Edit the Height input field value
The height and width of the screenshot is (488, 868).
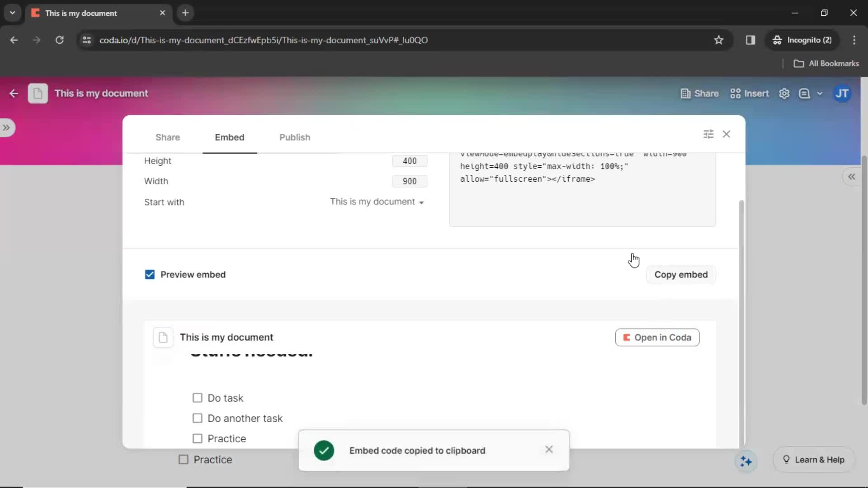(x=410, y=161)
